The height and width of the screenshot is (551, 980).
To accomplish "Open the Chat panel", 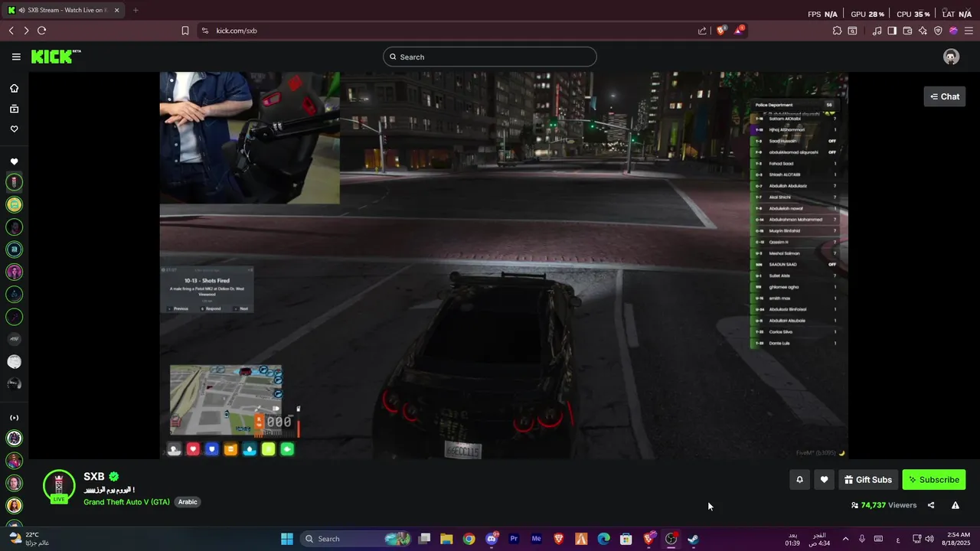I will pos(945,96).
